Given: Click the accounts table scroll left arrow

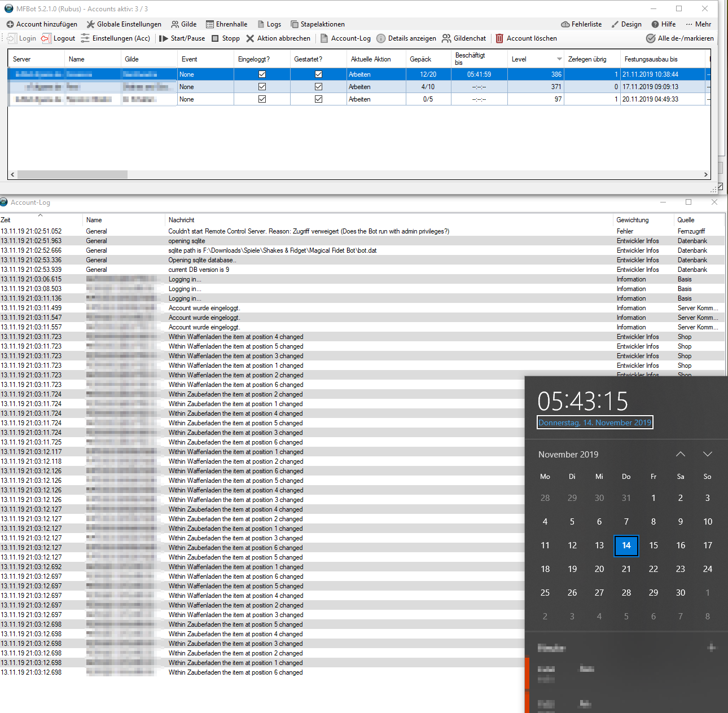Looking at the screenshot, I should tap(12, 175).
